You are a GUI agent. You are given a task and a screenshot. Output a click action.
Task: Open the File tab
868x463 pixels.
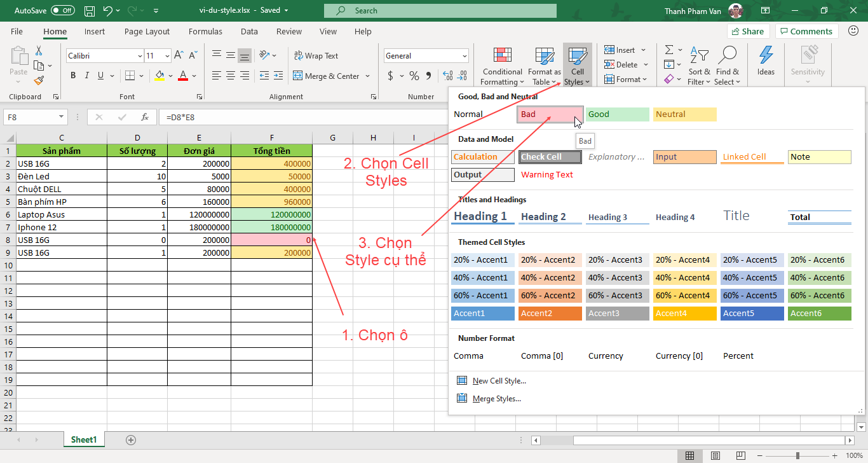point(17,31)
